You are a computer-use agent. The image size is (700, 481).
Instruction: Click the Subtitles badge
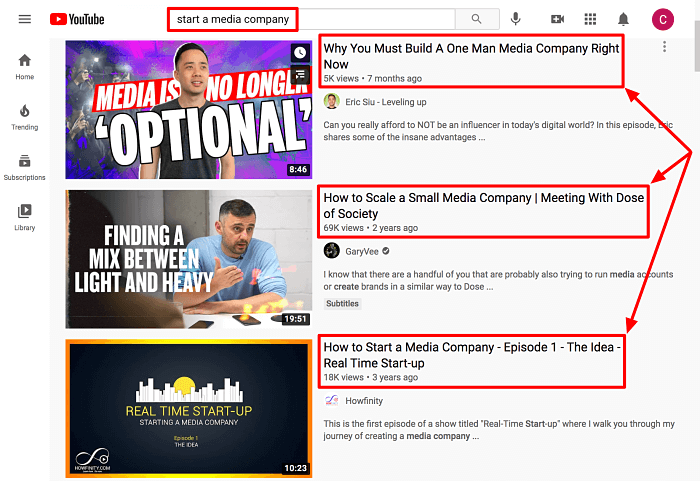[342, 303]
